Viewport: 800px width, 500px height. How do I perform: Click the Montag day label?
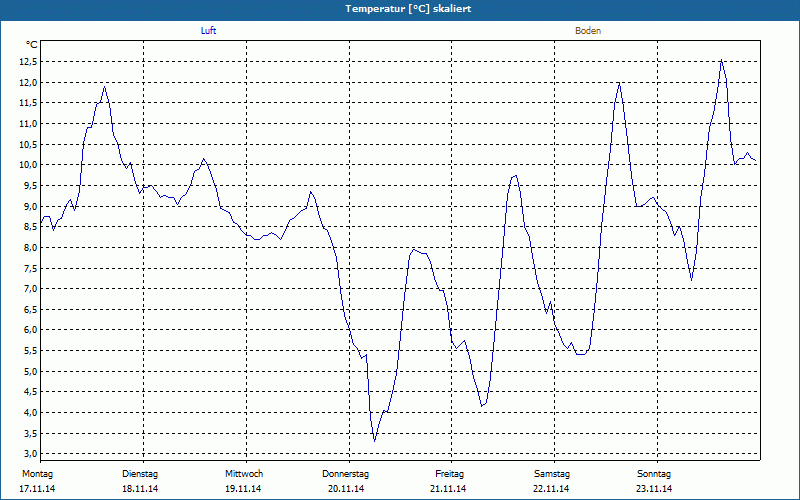pos(37,474)
